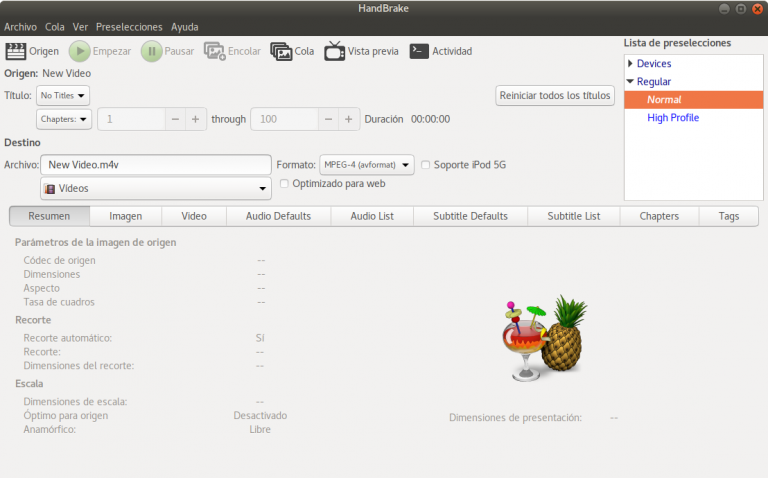Click the Libre value for Anamórfico
The height and width of the screenshot is (478, 768).
[x=260, y=430]
